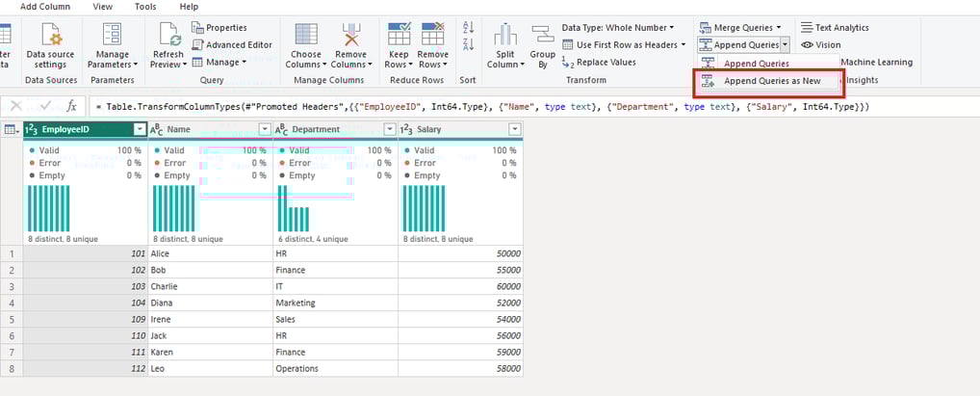The width and height of the screenshot is (980, 396).
Task: Confirm formula with the checkmark icon
Action: (x=45, y=106)
